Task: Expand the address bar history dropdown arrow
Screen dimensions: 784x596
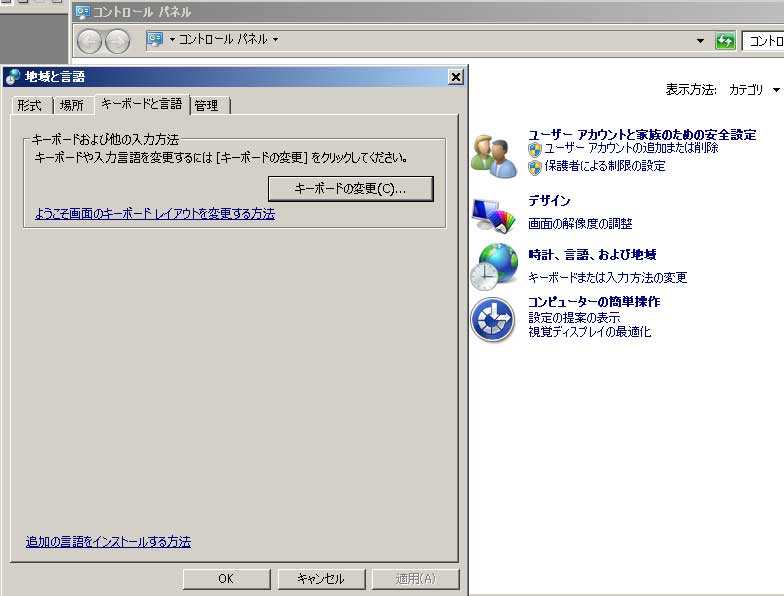Action: pyautogui.click(x=701, y=41)
